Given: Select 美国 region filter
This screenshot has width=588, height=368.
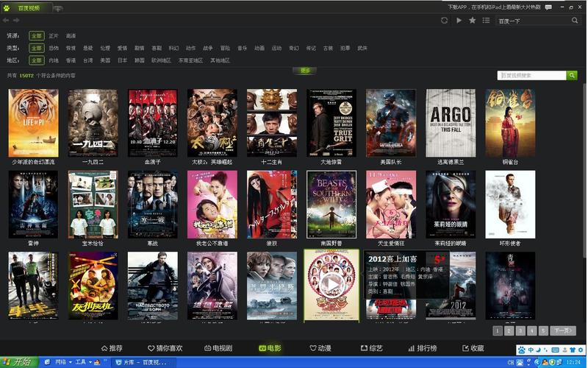Looking at the screenshot, I should click(x=105, y=60).
